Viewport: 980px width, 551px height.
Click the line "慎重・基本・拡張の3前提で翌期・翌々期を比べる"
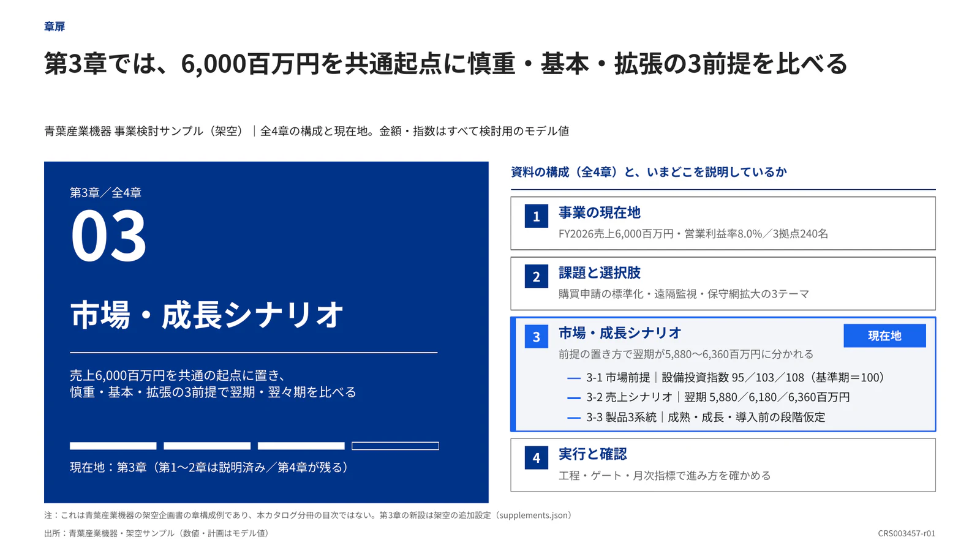[x=213, y=392]
